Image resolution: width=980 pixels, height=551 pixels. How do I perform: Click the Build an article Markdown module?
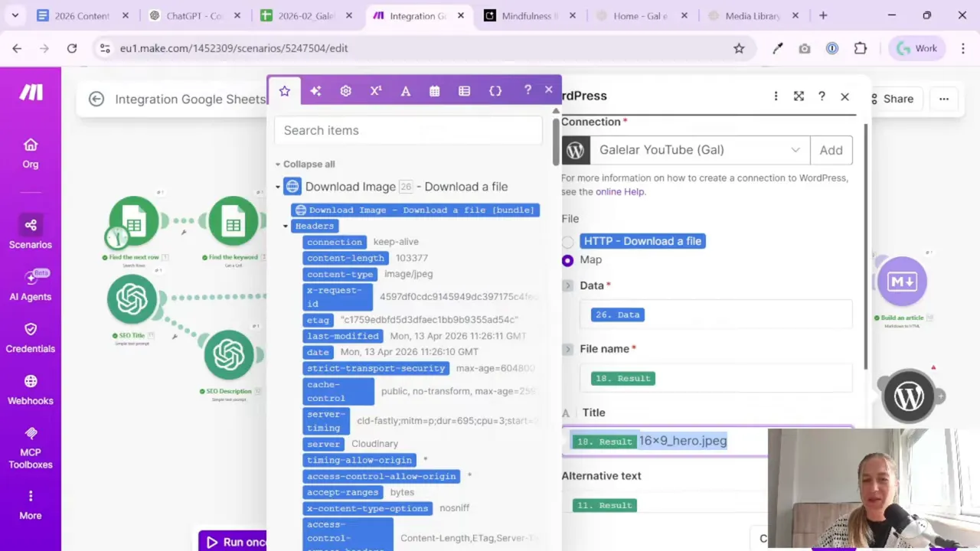tap(901, 282)
